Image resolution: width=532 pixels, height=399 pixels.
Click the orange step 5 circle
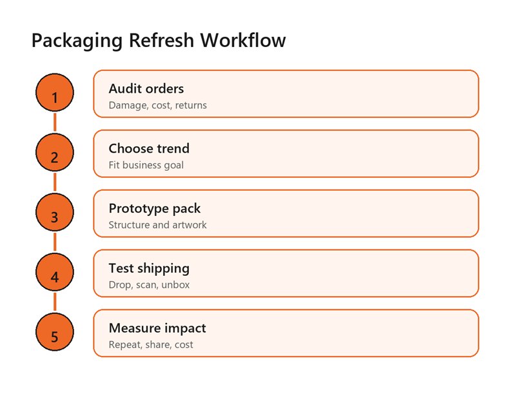tap(55, 332)
